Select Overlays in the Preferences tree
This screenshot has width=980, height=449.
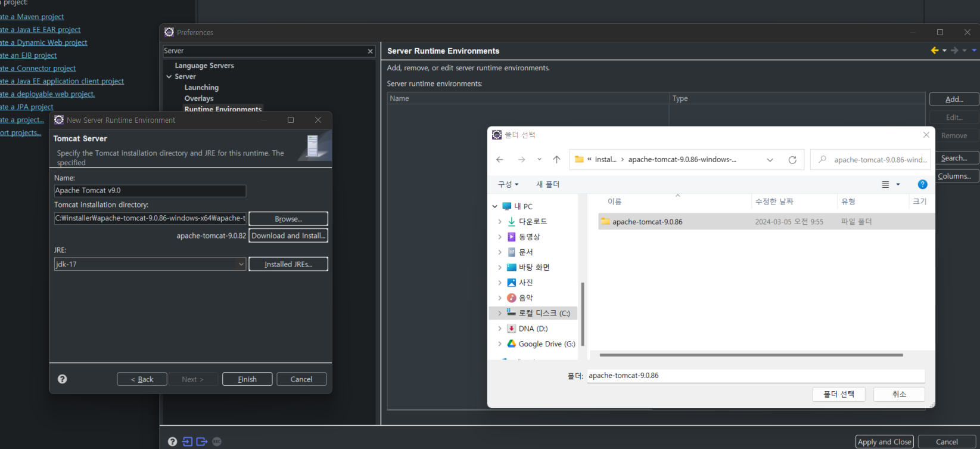[x=199, y=98]
